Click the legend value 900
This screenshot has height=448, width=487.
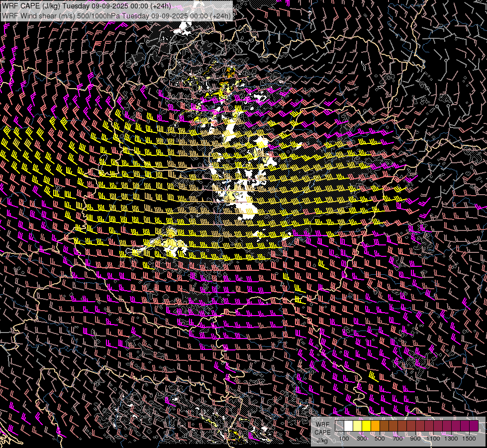tap(415, 439)
